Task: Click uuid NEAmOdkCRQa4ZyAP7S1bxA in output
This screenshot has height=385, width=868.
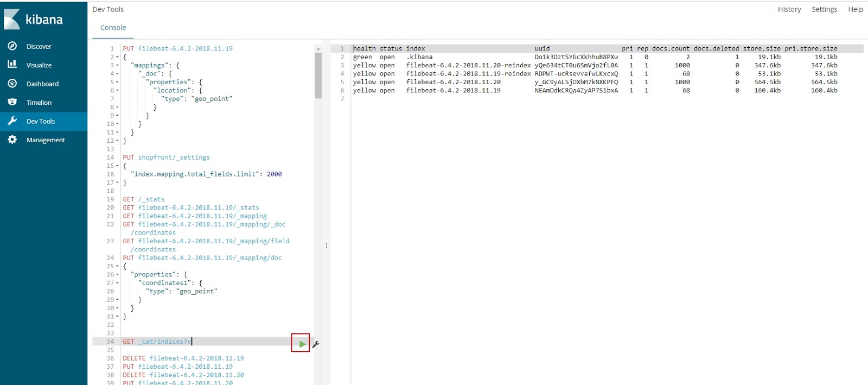Action: [x=576, y=91]
